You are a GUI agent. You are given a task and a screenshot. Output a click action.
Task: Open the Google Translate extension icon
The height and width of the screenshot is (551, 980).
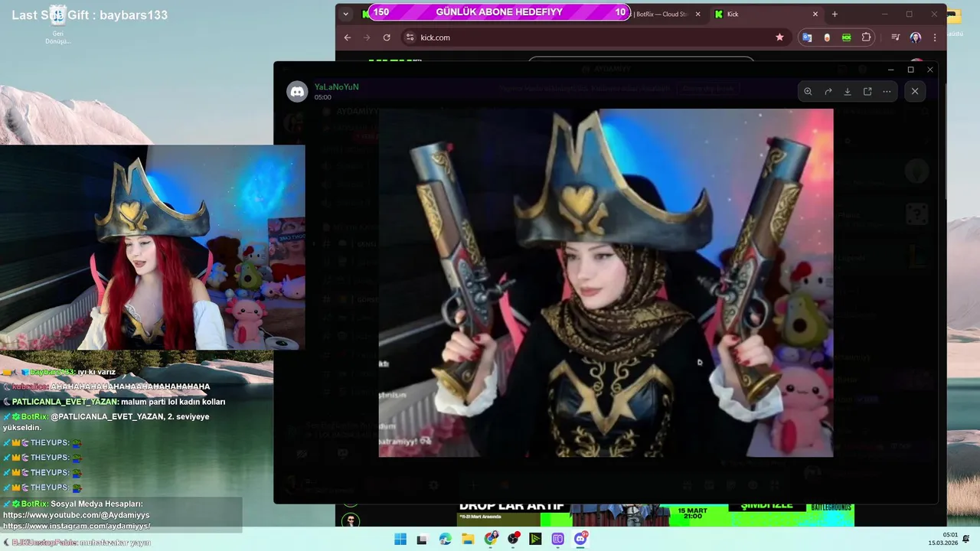tap(807, 37)
